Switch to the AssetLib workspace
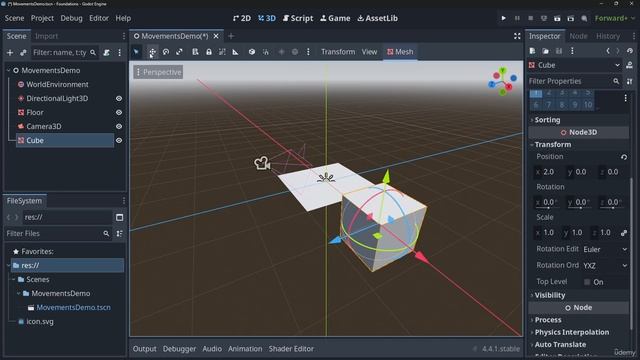Image resolution: width=640 pixels, height=360 pixels. point(378,18)
